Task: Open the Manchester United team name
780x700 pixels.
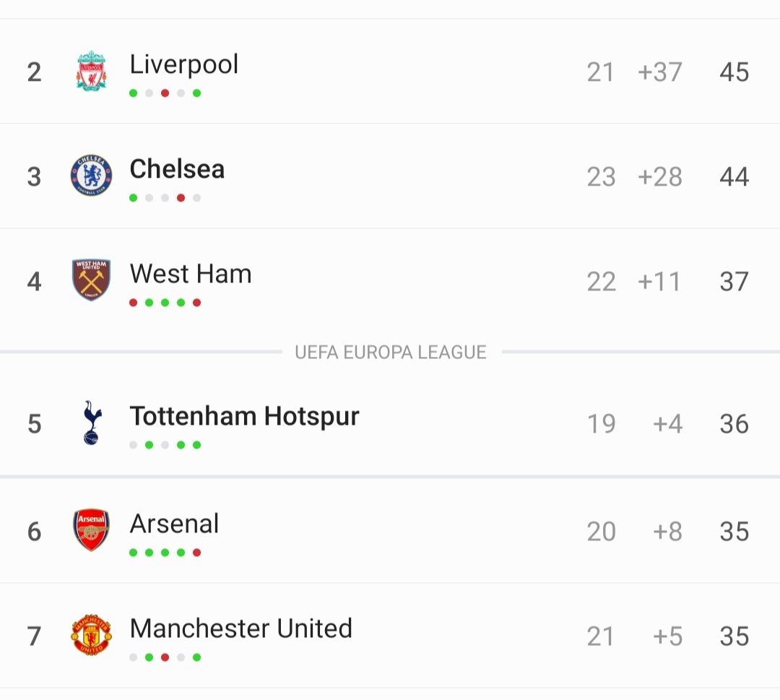Action: pyautogui.click(x=240, y=628)
